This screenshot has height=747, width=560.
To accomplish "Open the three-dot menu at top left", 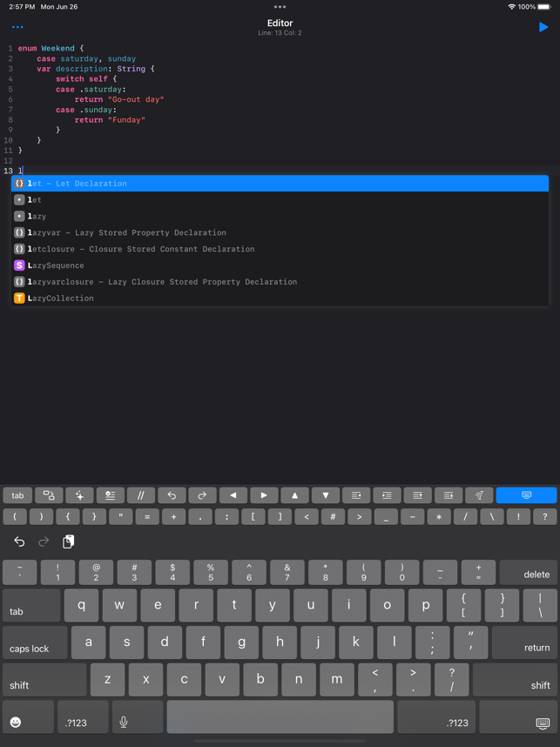I will tap(17, 27).
